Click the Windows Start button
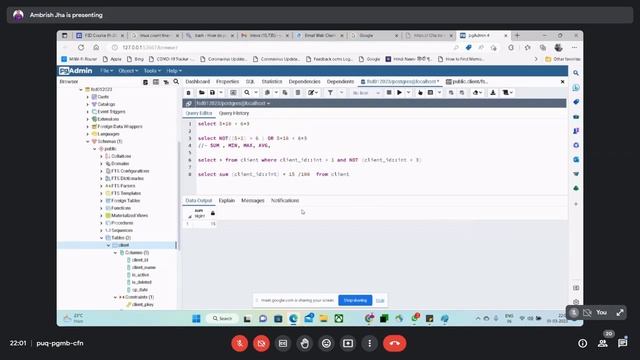Viewport: 640px width, 360px height. [196, 318]
